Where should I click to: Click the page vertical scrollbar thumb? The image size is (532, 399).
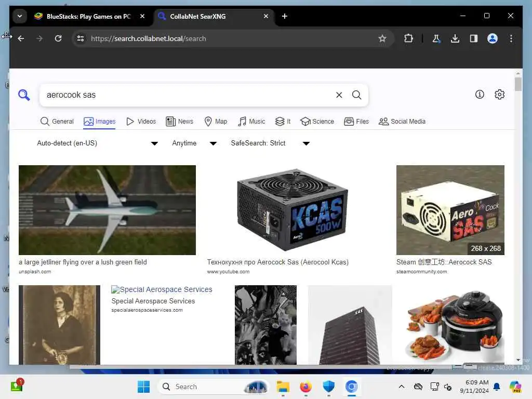[x=518, y=84]
